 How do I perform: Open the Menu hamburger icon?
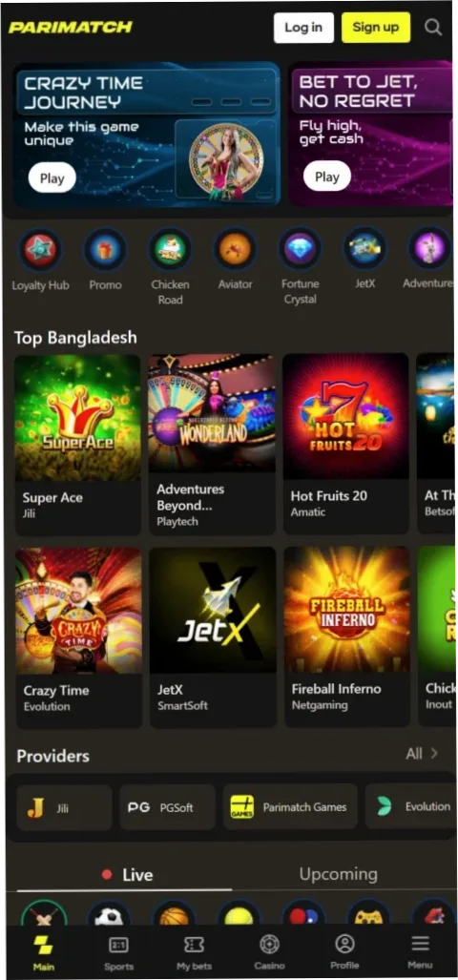pyautogui.click(x=421, y=952)
